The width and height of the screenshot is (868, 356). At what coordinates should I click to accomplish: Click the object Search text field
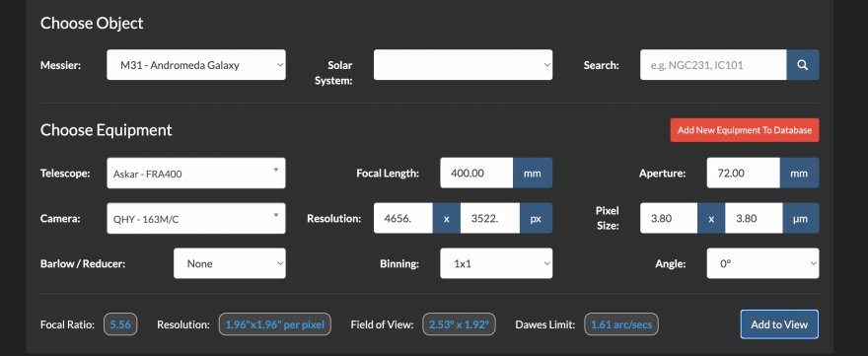point(713,65)
